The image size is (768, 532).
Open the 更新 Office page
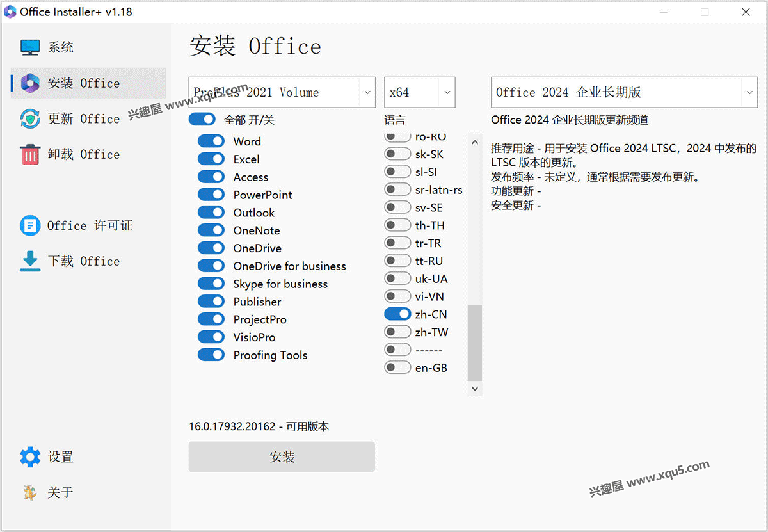pos(88,119)
